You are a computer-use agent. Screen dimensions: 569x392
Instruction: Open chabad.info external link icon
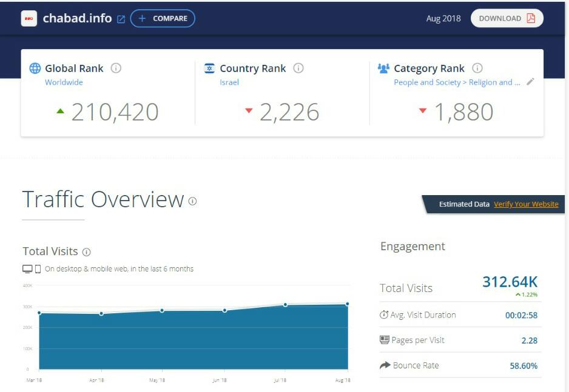tap(121, 19)
